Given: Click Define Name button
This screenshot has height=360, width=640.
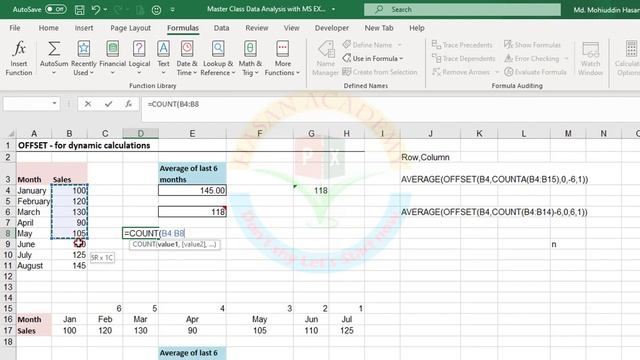Looking at the screenshot, I should (367, 45).
